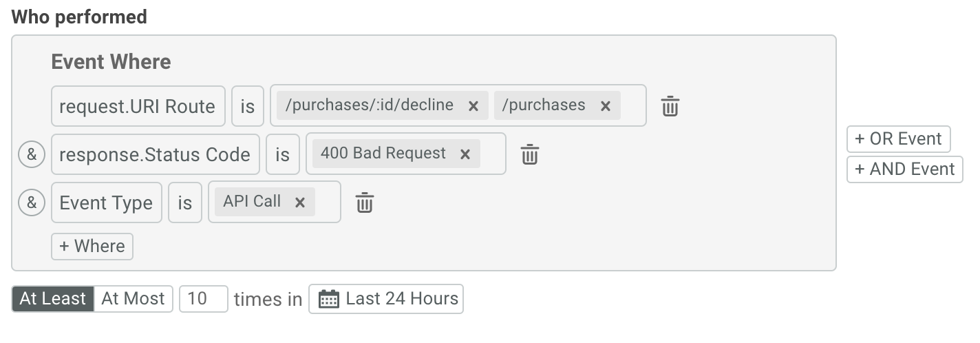Delete the response.Status Code filter row
Screen dimensions: 980x343
coord(529,154)
